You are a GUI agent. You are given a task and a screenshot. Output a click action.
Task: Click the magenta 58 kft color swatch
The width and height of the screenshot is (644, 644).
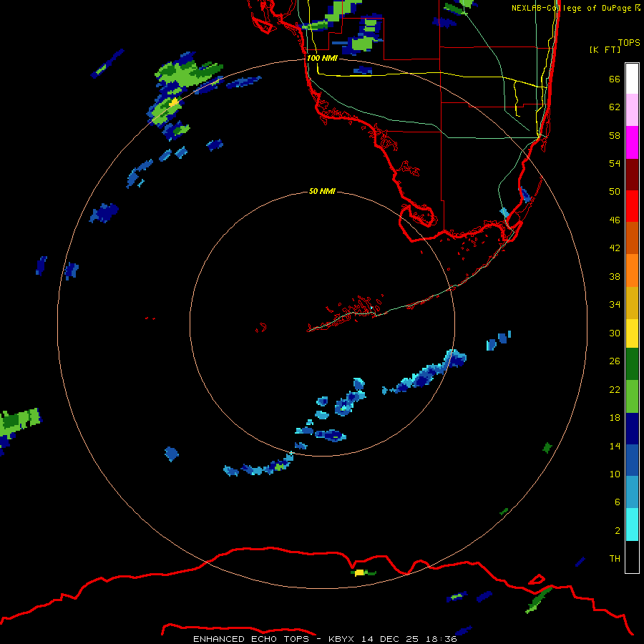coord(632,142)
